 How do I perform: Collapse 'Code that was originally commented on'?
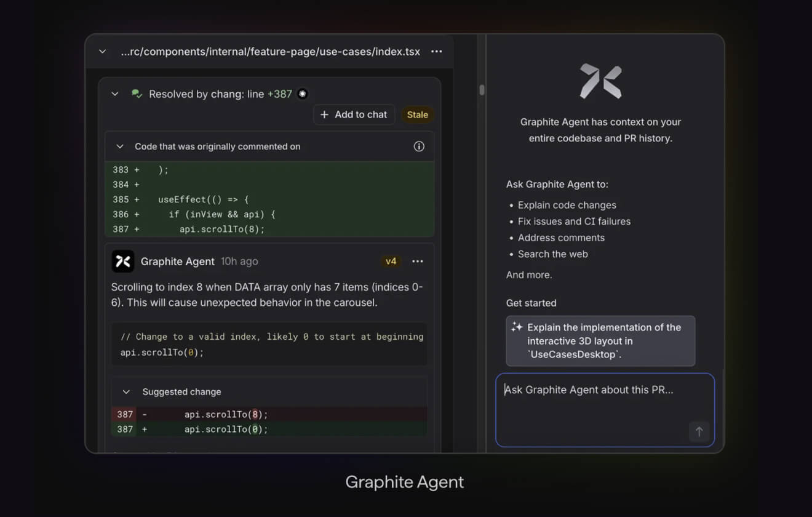[120, 146]
